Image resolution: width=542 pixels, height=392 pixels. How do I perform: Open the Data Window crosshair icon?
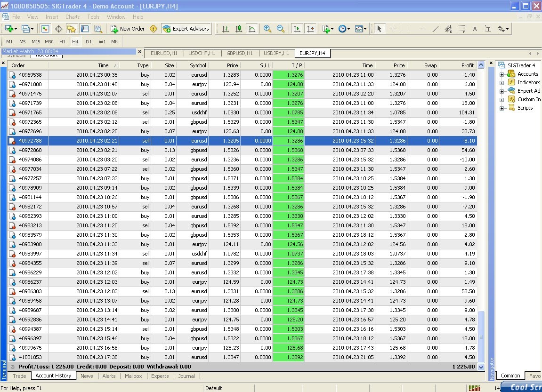(x=58, y=29)
